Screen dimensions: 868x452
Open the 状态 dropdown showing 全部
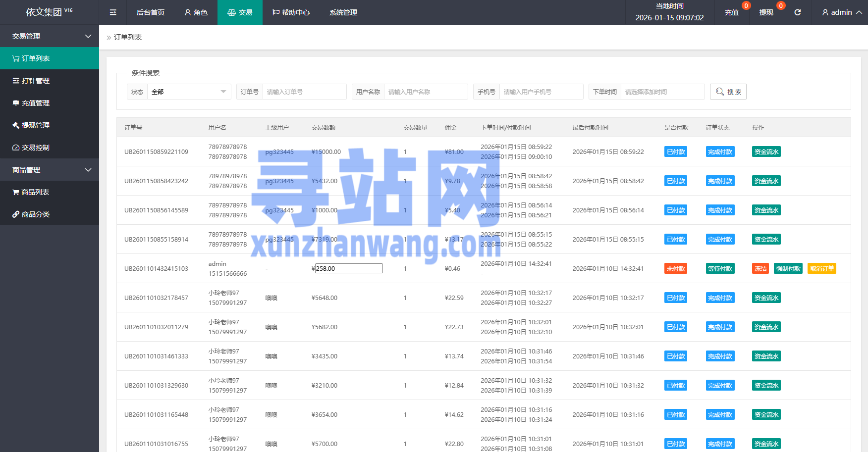pos(189,92)
